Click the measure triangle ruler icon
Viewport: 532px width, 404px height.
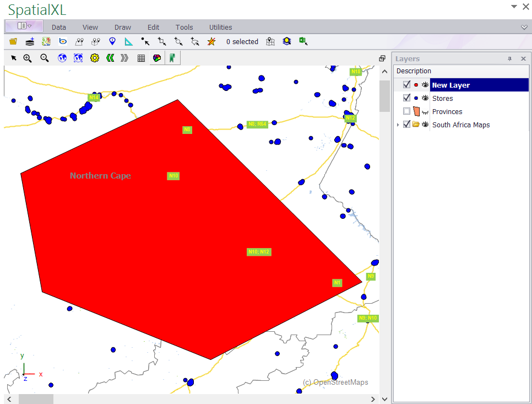128,41
